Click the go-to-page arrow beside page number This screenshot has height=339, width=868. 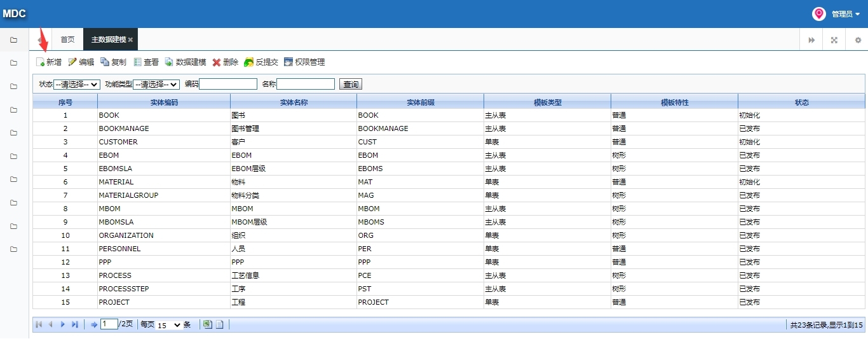tap(94, 324)
